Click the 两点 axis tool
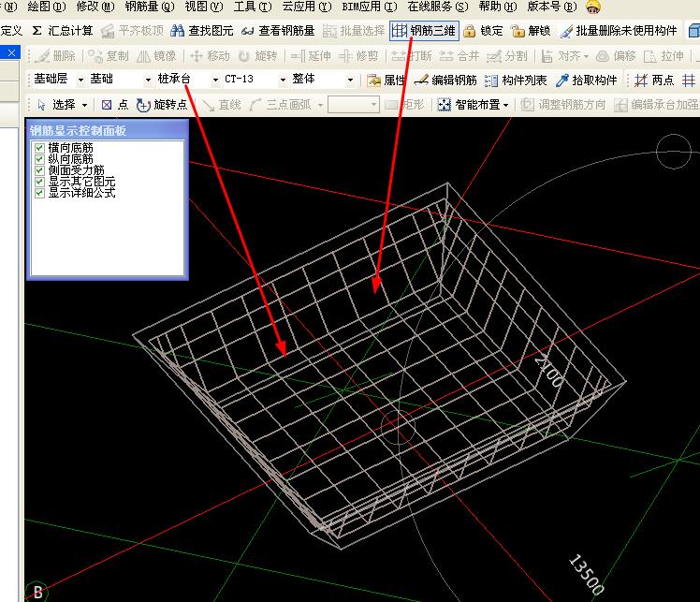The width and height of the screenshot is (700, 602). click(654, 81)
